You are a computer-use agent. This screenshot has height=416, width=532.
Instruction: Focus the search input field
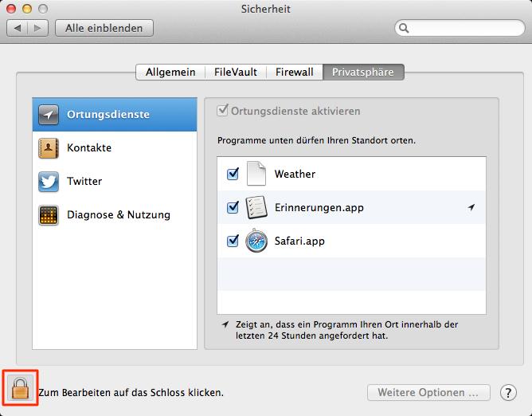460,28
